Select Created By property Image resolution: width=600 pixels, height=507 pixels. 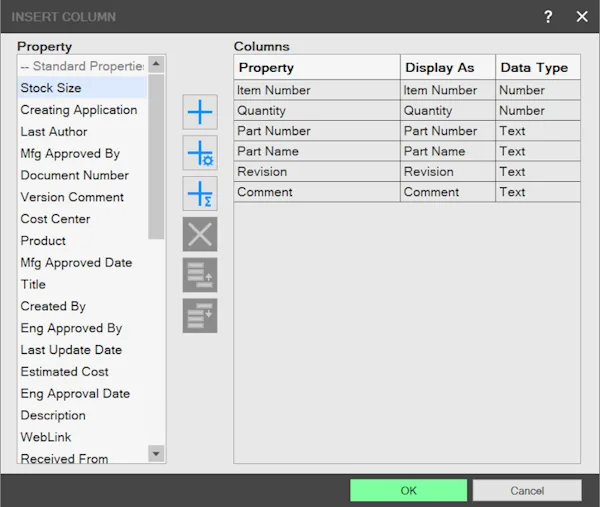(82, 306)
